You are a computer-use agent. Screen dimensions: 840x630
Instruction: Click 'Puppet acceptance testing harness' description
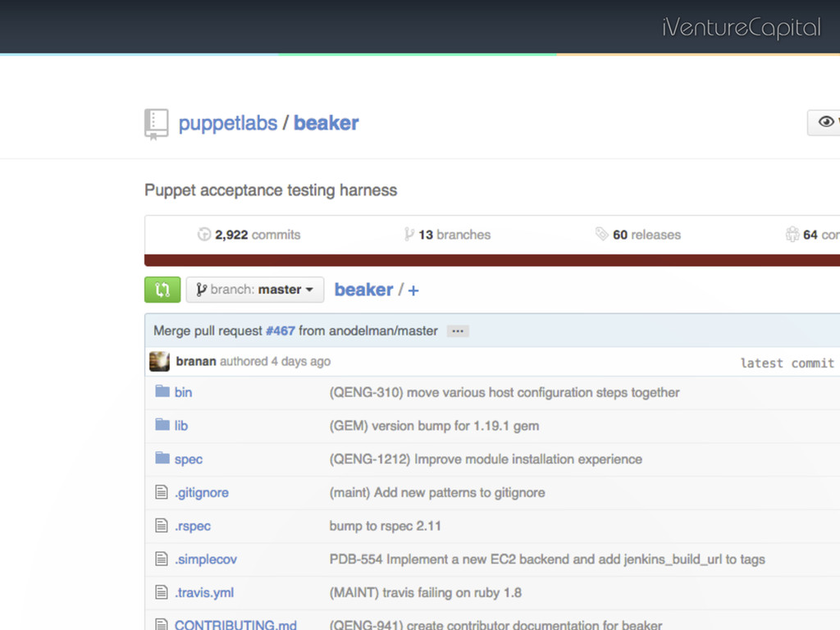tap(271, 190)
